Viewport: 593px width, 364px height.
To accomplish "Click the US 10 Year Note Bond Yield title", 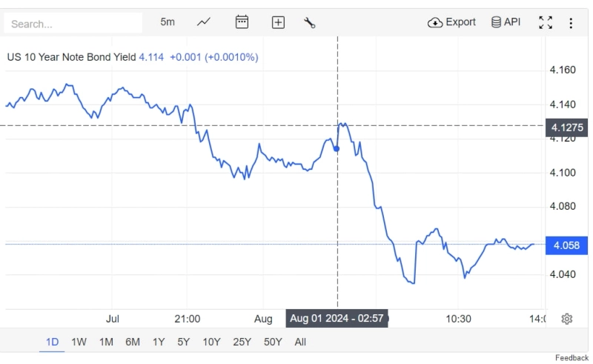I will coord(71,56).
